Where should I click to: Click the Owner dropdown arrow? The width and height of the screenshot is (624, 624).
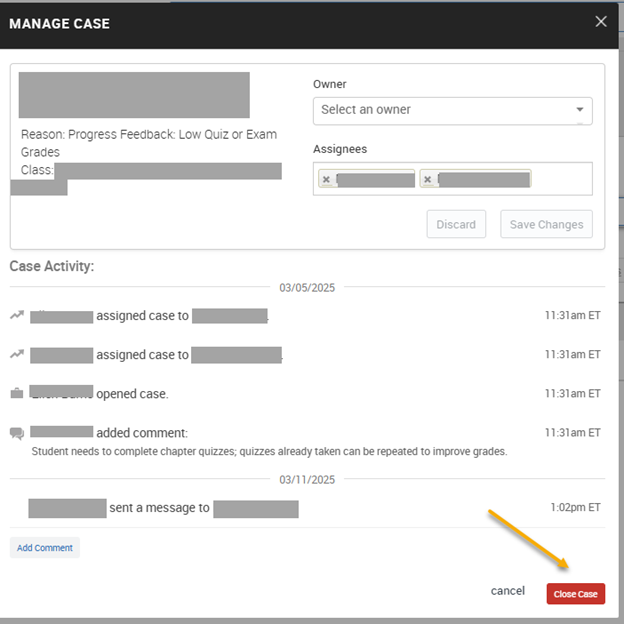coord(580,110)
